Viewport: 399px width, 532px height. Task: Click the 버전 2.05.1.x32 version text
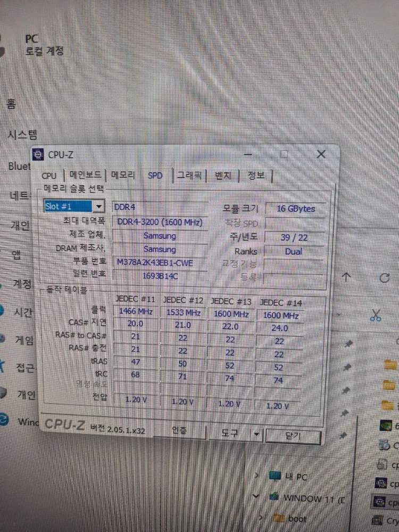pyautogui.click(x=118, y=429)
